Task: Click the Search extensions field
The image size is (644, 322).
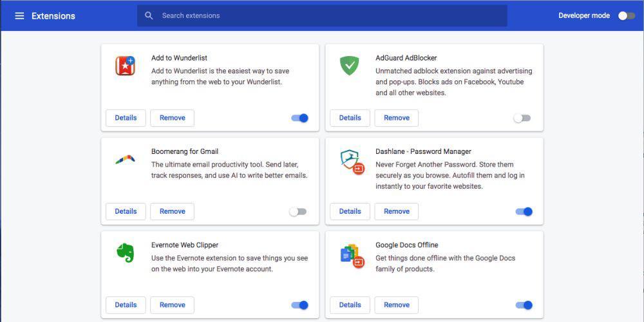Action: tap(322, 15)
